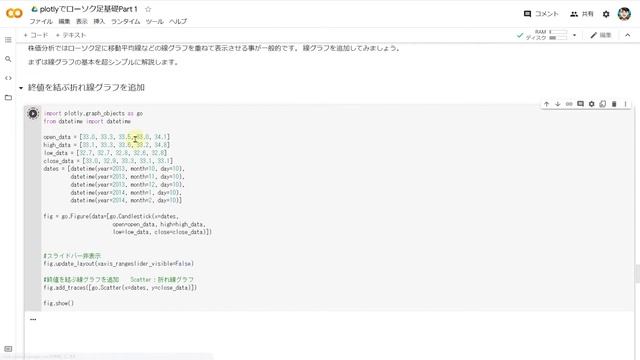The height and width of the screenshot is (360, 640).
Task: Open the files folder icon in the sidebar
Action: (x=8, y=98)
